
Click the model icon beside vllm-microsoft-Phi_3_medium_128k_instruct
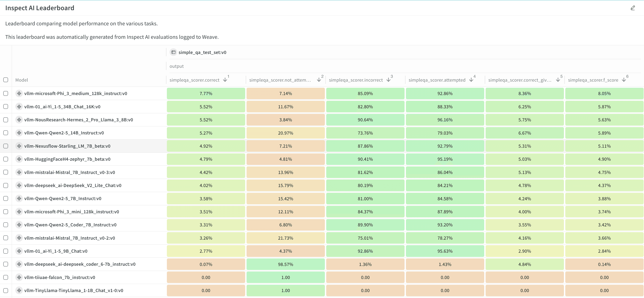coord(19,93)
